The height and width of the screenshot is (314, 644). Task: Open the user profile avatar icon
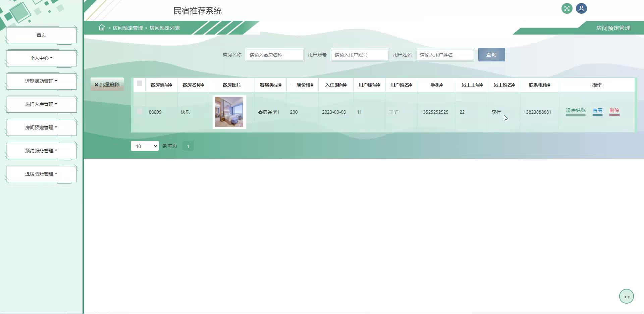(x=581, y=8)
